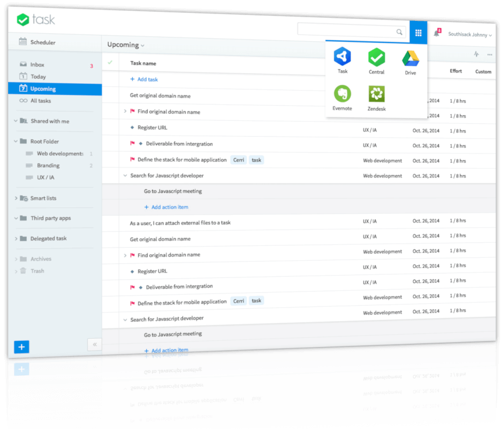Open the UX / IA list
504x429 pixels.
(x=46, y=177)
